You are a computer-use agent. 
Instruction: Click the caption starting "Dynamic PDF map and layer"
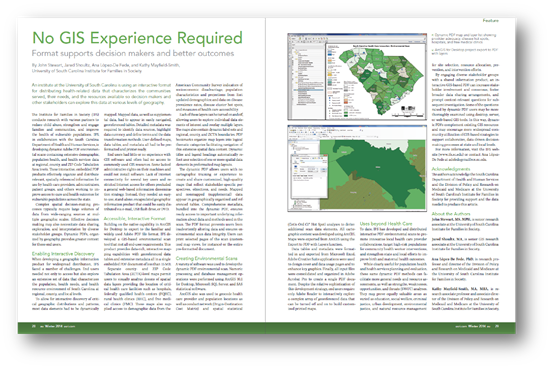pos(465,38)
